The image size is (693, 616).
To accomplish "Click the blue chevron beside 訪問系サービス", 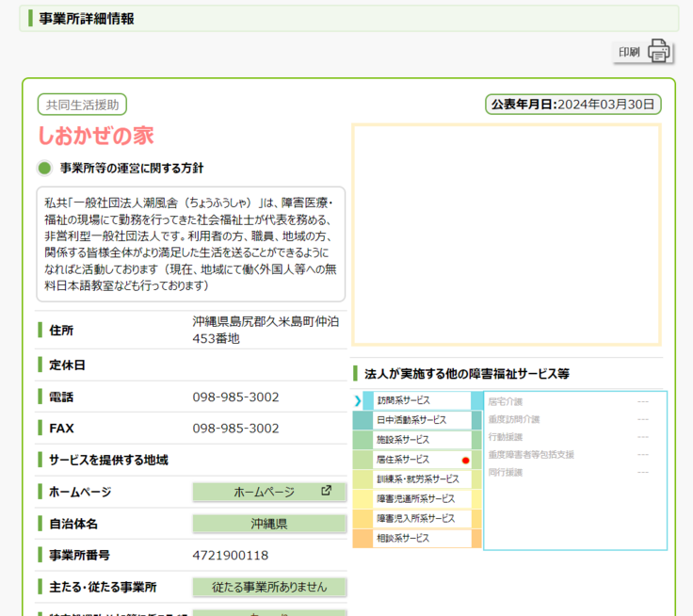I will click(358, 400).
